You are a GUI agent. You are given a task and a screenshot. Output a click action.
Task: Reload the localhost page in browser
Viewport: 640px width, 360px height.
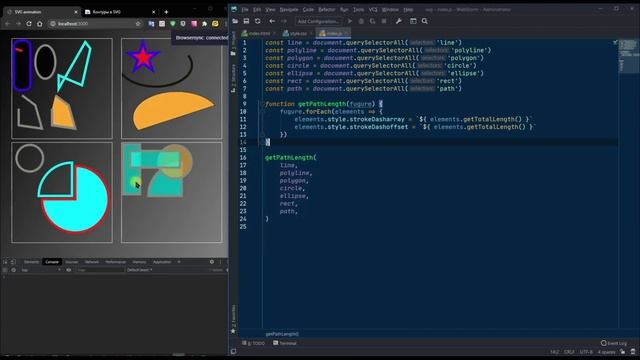pos(29,24)
